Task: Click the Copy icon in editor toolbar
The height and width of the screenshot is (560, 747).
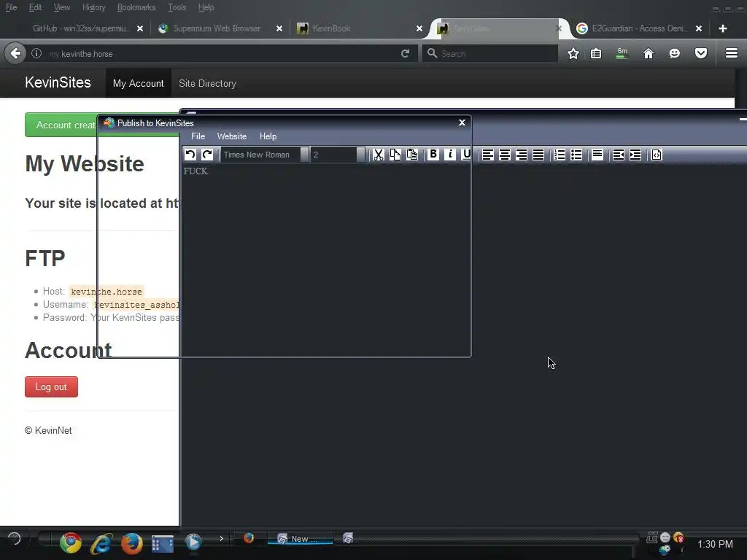Action: 395,155
